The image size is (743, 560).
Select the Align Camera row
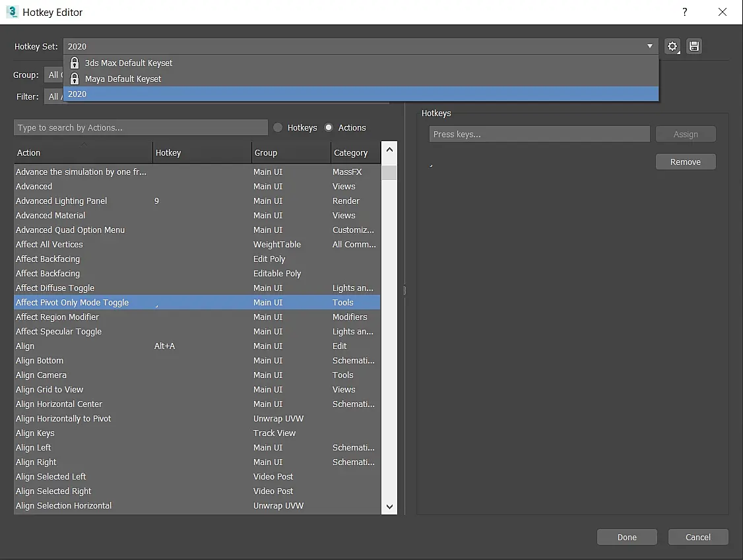(x=197, y=375)
